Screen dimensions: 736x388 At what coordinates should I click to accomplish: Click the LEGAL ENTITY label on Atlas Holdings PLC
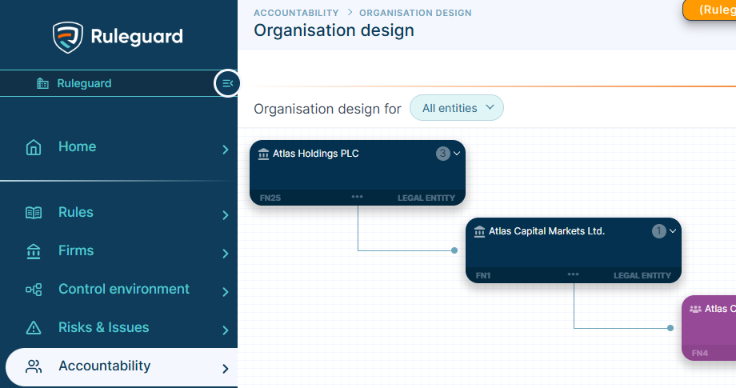(426, 198)
